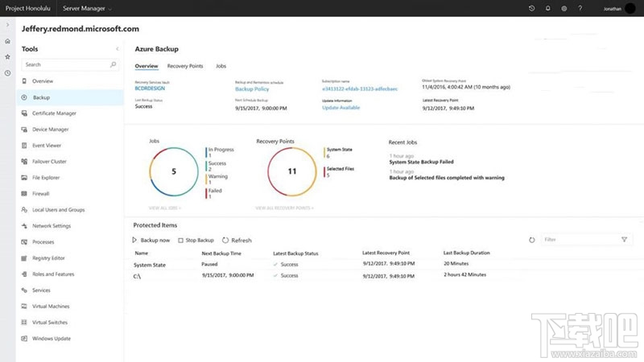Image resolution: width=644 pixels, height=362 pixels.
Task: Click the Windows Update icon
Action: [24, 338]
